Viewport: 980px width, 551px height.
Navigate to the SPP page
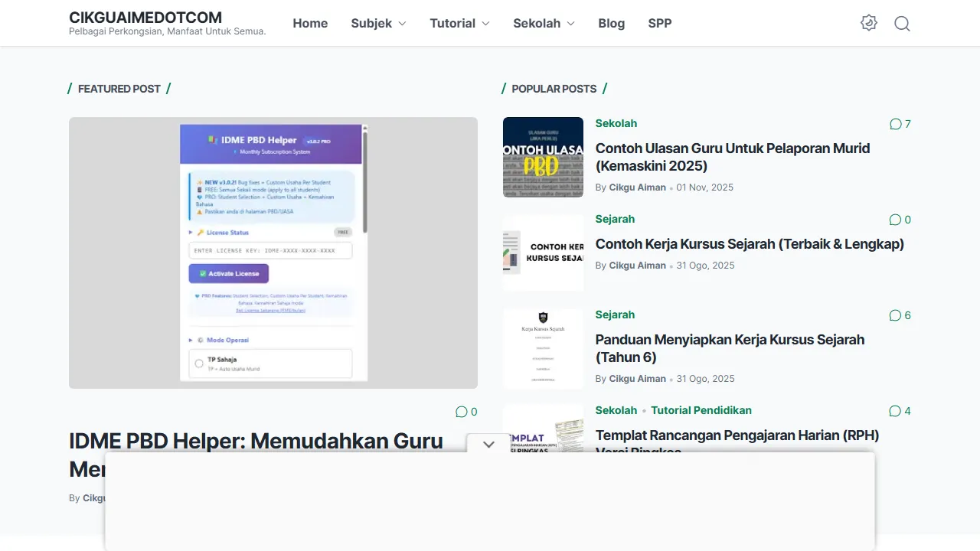click(x=660, y=23)
